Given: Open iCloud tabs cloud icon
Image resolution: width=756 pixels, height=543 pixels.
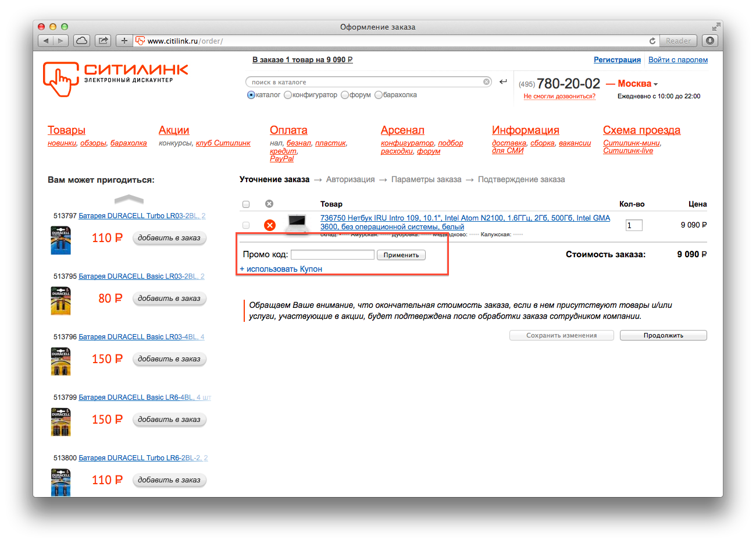Looking at the screenshot, I should 82,41.
